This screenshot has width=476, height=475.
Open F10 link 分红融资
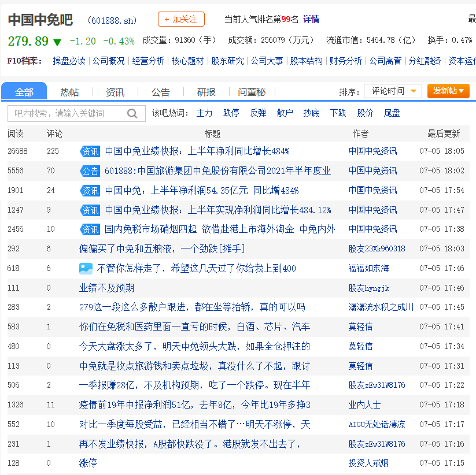point(425,61)
